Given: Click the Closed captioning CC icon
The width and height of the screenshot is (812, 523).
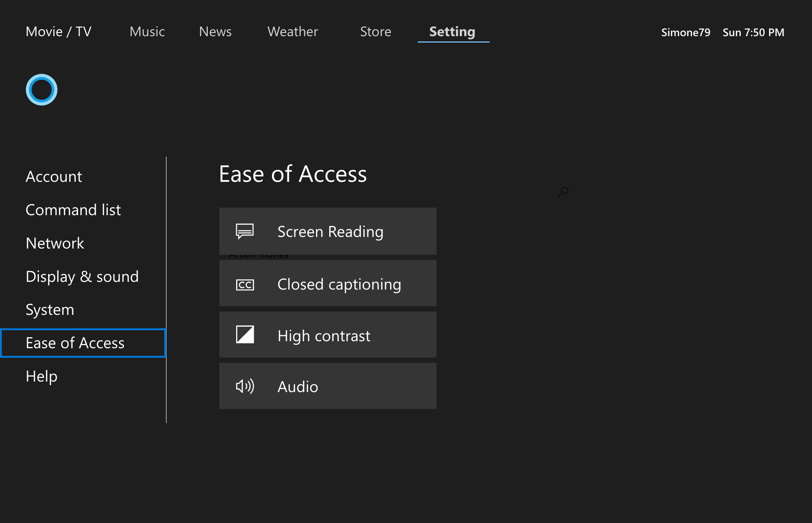Looking at the screenshot, I should point(245,284).
